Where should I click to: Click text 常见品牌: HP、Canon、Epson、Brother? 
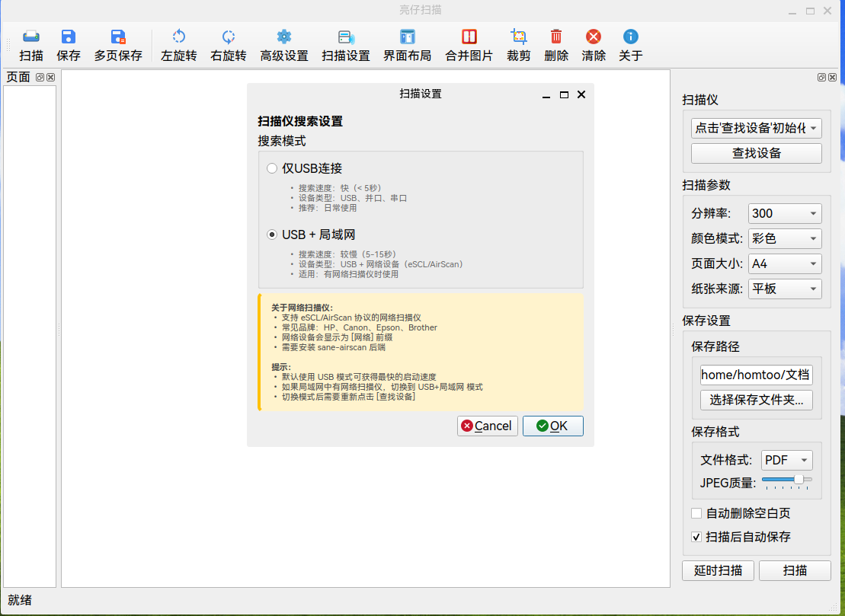coord(360,327)
